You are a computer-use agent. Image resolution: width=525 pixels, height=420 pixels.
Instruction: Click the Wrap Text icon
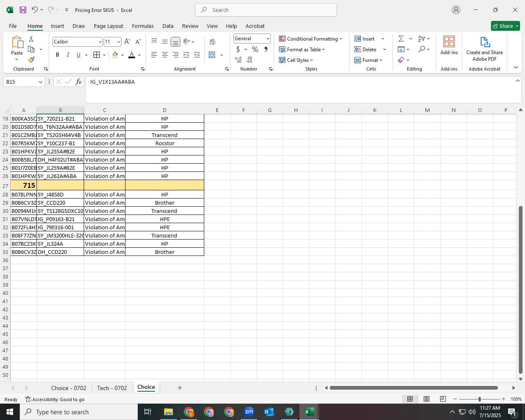click(212, 41)
